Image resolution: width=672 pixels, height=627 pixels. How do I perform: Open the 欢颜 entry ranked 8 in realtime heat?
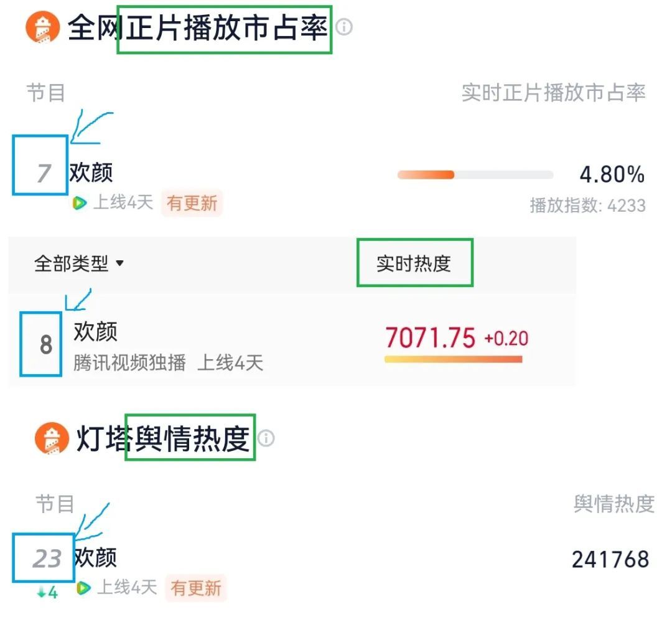pos(96,331)
